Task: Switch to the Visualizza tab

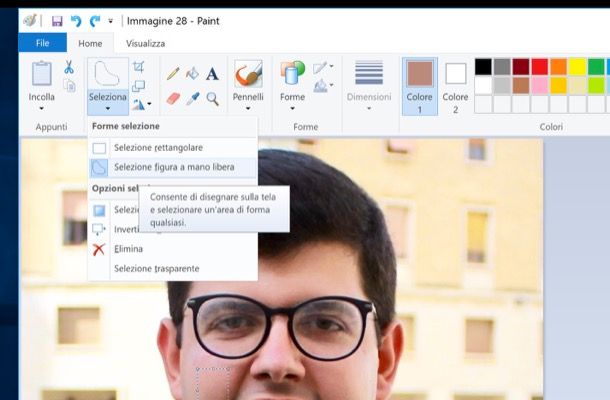Action: pyautogui.click(x=145, y=44)
